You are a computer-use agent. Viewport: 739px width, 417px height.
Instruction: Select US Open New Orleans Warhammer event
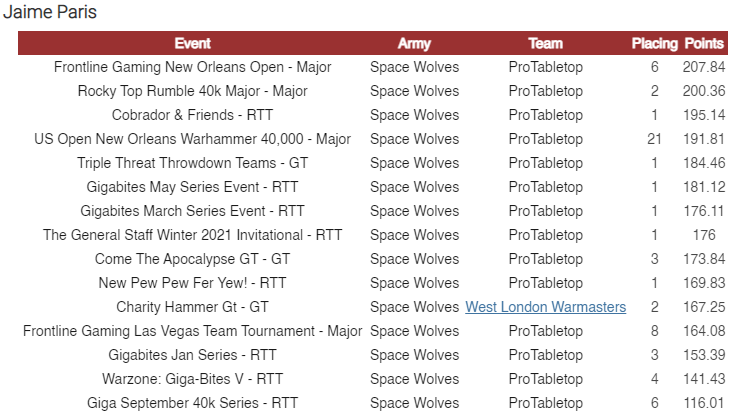coord(192,139)
